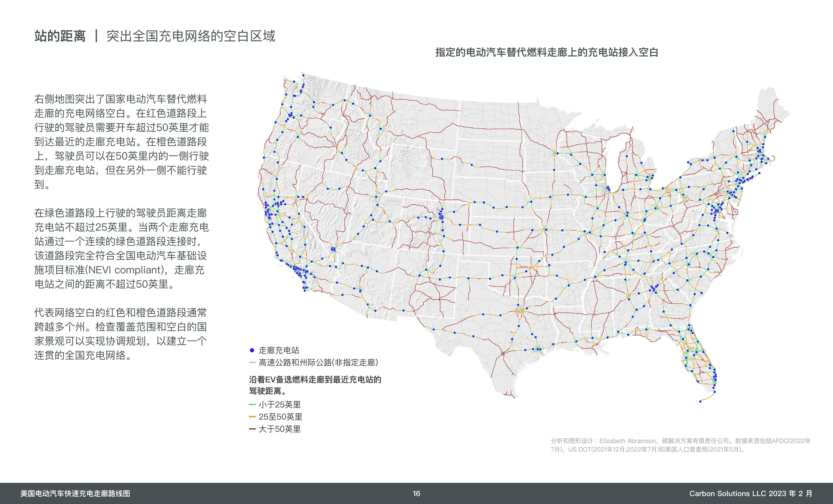
Task: Click the blue dot legend marker for 走廊充电站
Action: [252, 350]
